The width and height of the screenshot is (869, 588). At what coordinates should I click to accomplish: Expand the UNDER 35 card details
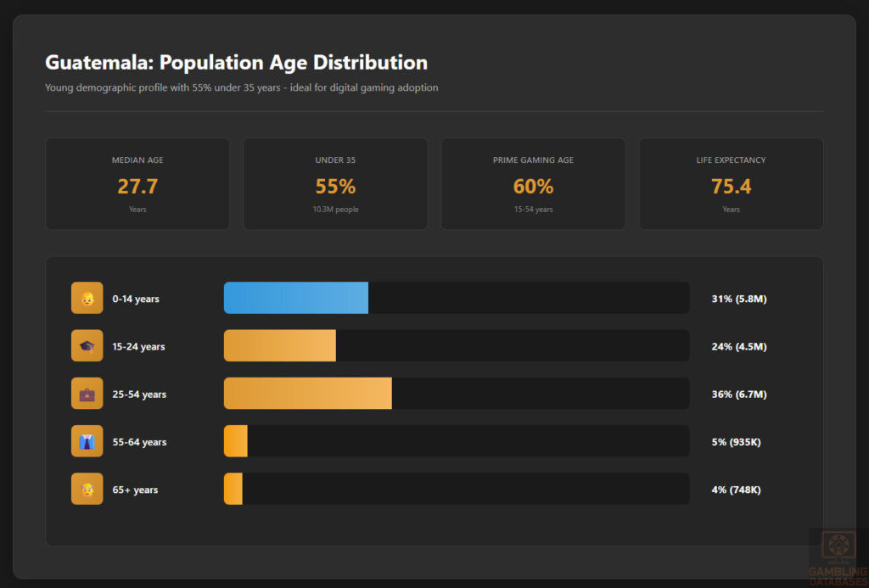coord(335,183)
